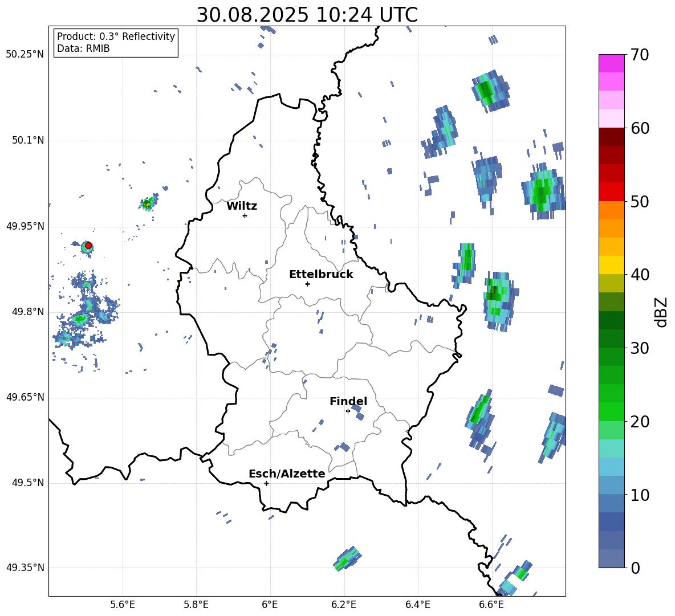Click the 20 tick on the colorbar
This screenshot has height=616, width=675.
(x=640, y=422)
